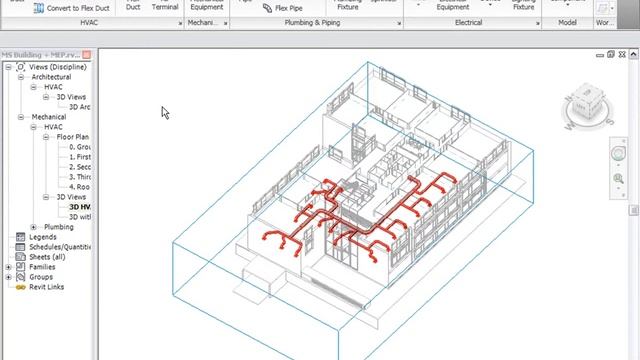Select the bold 3D HVAC view
This screenshot has width=640, height=360.
tap(80, 207)
